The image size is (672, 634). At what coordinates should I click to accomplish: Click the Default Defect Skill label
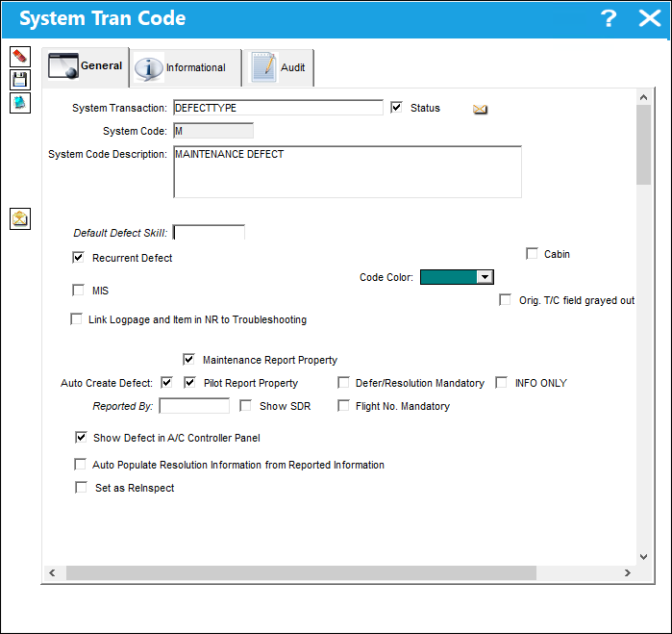(x=120, y=233)
